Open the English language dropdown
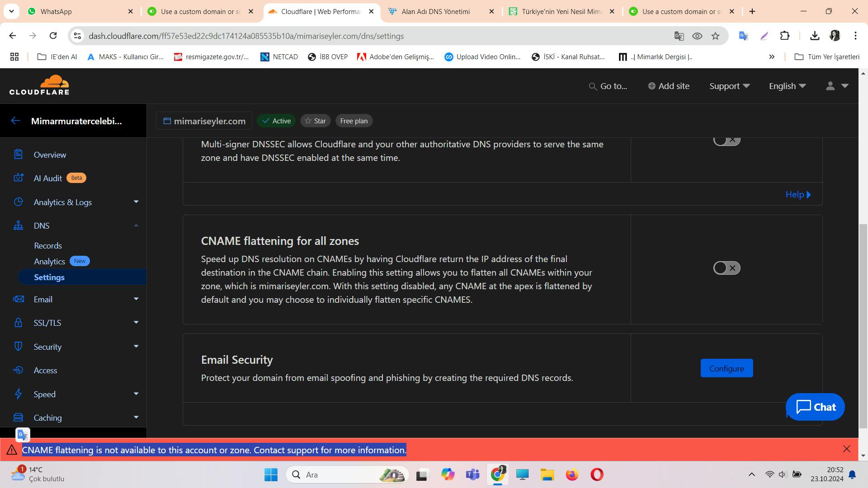 point(787,86)
